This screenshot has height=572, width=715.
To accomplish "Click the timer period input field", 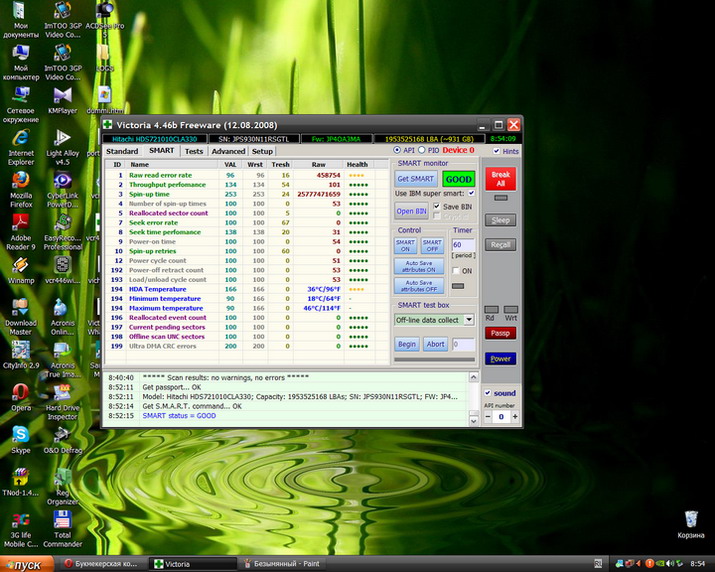I will click(x=463, y=245).
